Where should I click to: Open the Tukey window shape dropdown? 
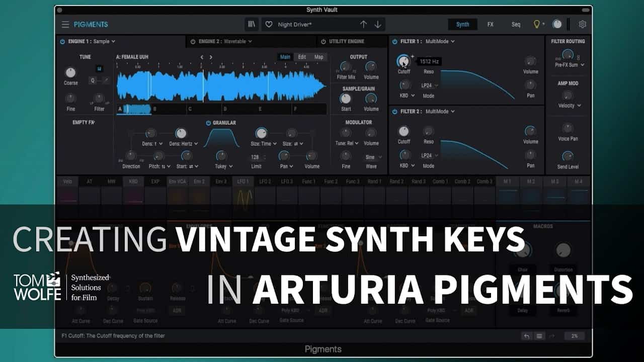click(x=224, y=166)
